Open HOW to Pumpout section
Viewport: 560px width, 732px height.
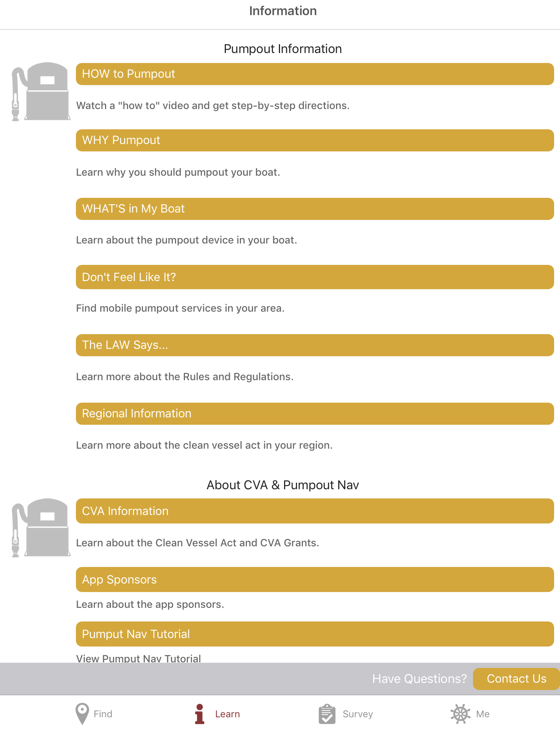point(315,74)
